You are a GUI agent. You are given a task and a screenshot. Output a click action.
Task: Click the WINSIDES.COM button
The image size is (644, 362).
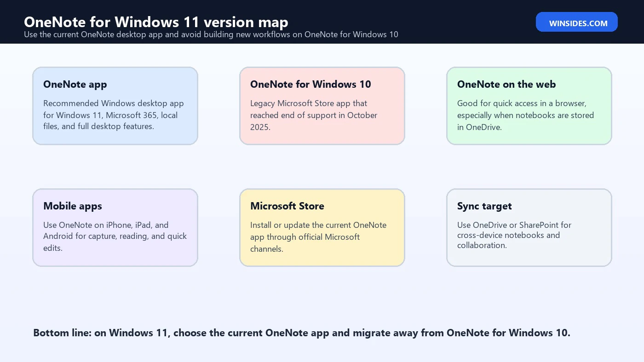(x=577, y=23)
